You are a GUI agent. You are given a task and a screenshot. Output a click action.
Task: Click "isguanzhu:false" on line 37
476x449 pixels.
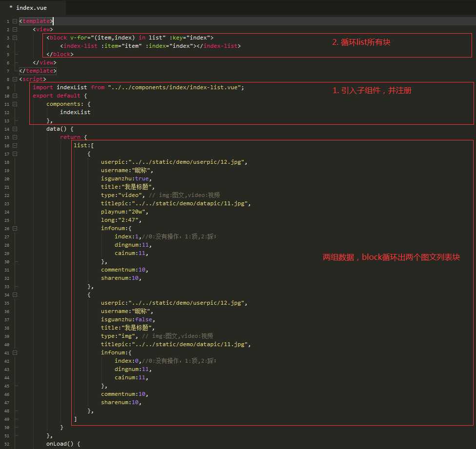pos(128,319)
